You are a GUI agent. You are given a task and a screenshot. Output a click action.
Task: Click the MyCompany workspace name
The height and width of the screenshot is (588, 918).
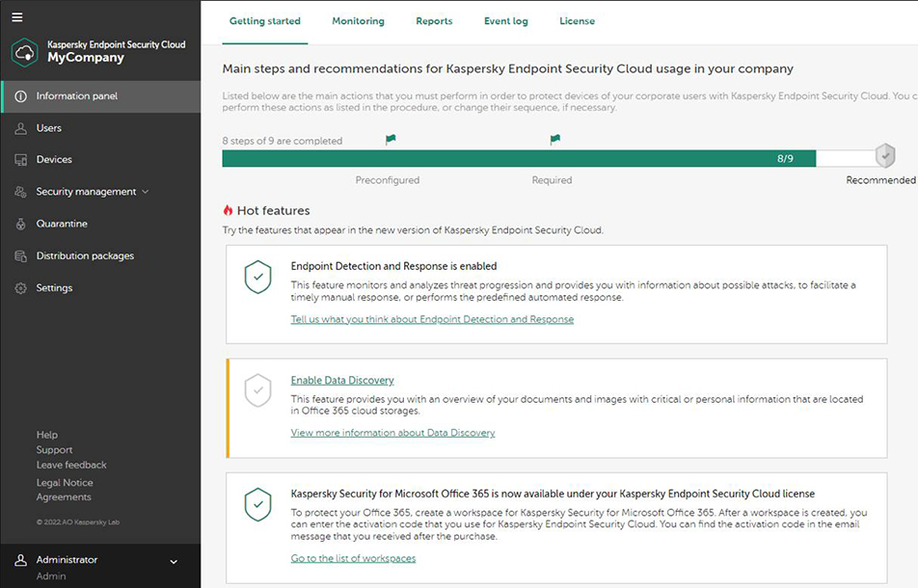(x=86, y=58)
